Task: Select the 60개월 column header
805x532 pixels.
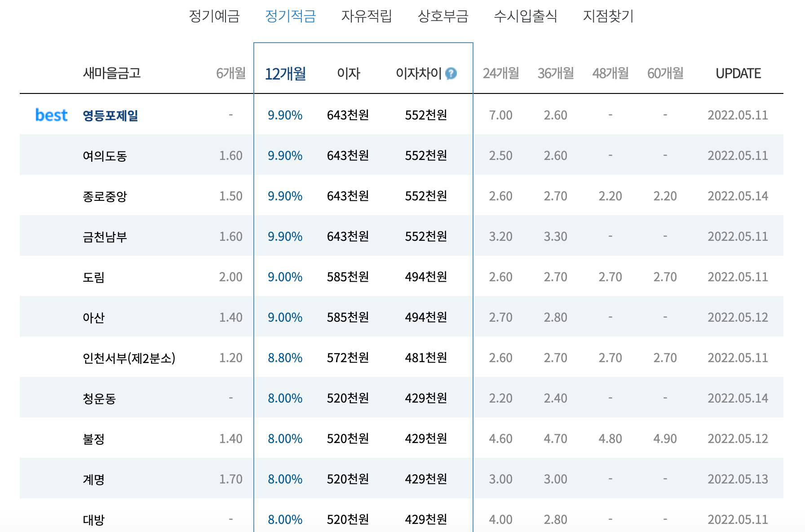Action: click(665, 73)
